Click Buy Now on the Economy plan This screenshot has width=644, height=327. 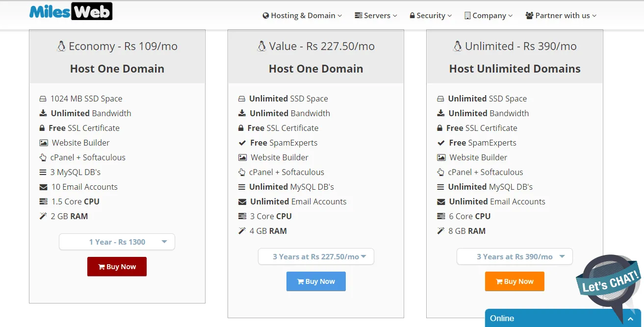coord(117,266)
